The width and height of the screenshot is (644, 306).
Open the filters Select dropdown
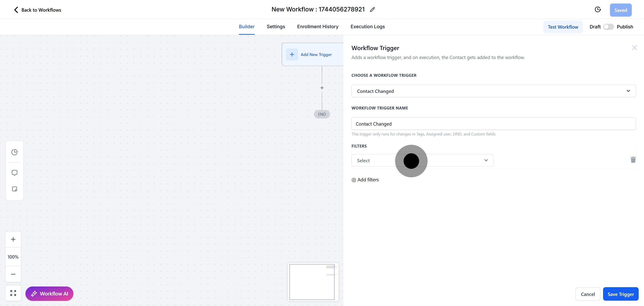click(422, 160)
